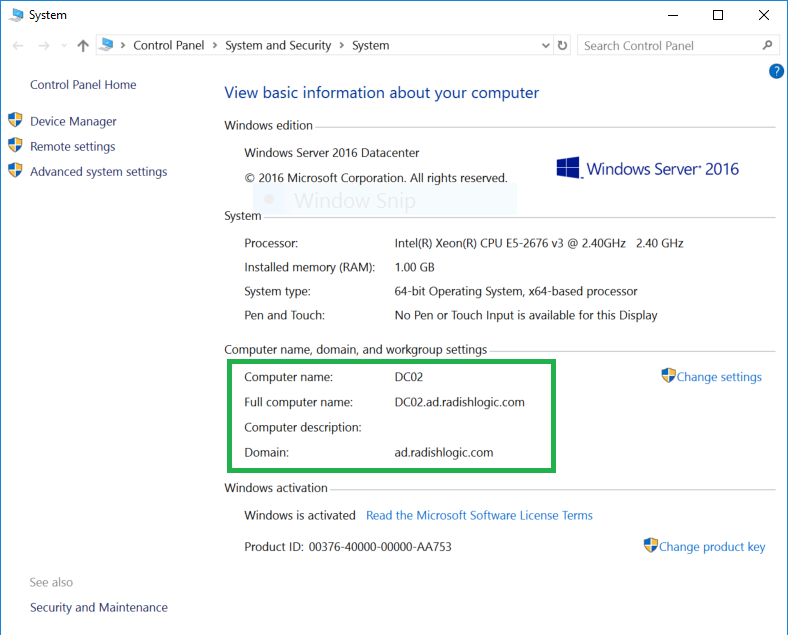Click the Windows Server 2016 Datacenter text
Image resolution: width=788 pixels, height=635 pixels.
[x=332, y=153]
